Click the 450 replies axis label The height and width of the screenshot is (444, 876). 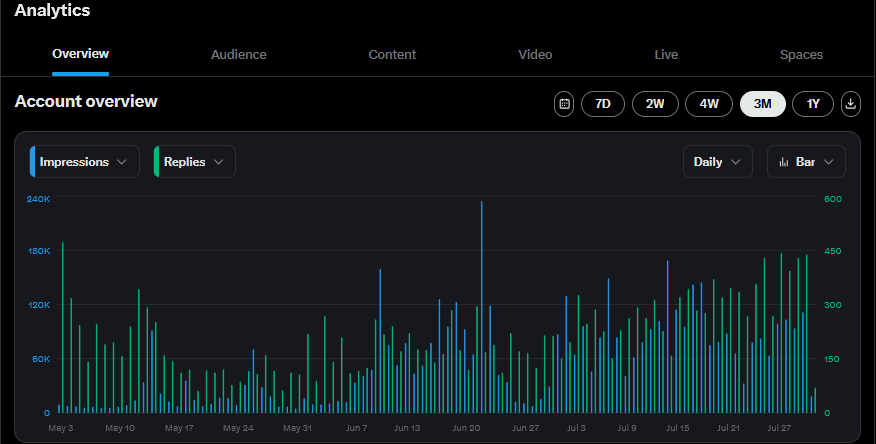tap(832, 251)
